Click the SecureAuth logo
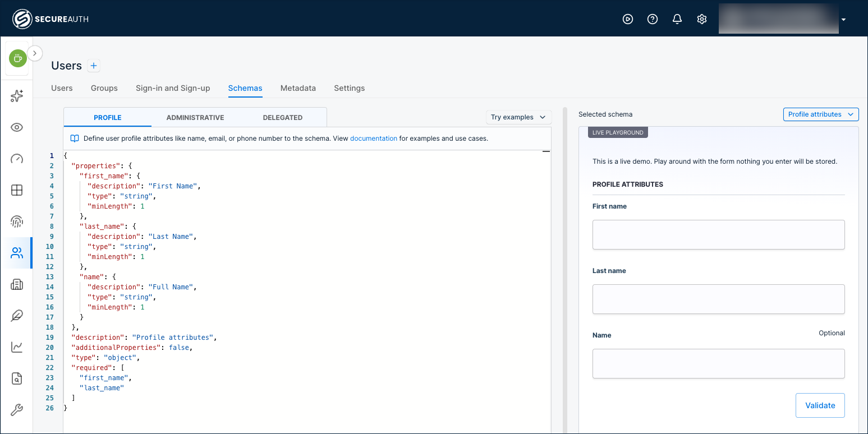868x434 pixels. 50,19
